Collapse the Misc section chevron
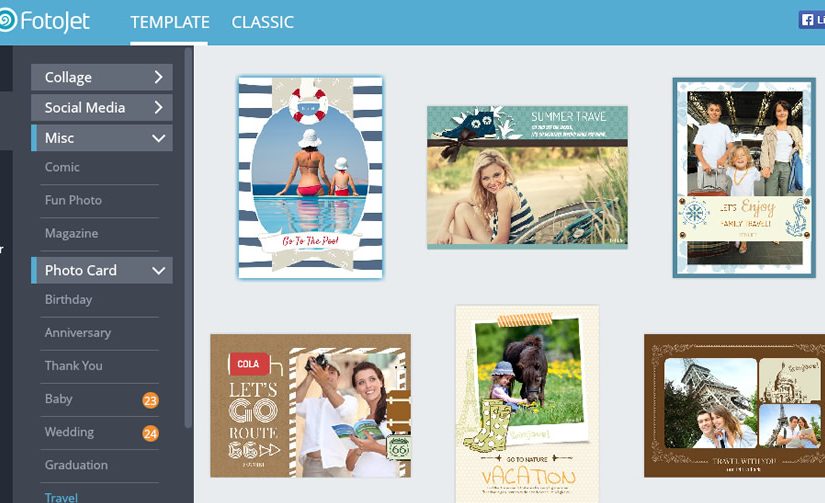Viewport: 825px width, 503px height. (158, 138)
